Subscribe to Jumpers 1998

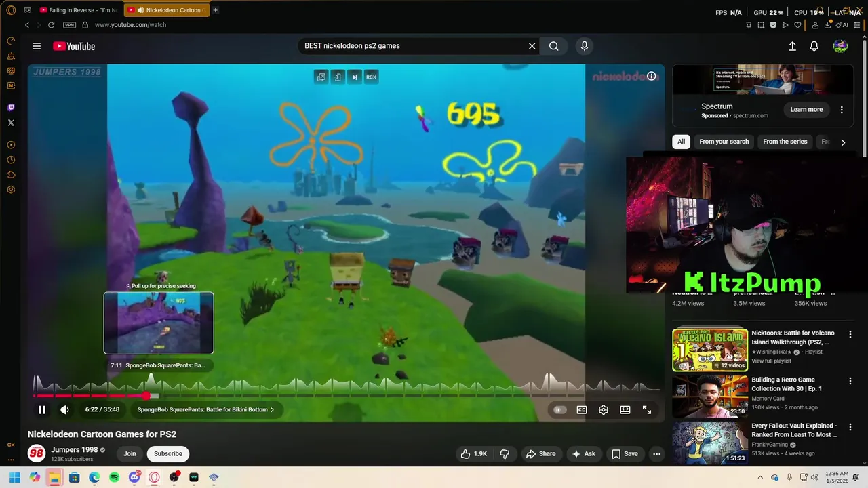168,453
